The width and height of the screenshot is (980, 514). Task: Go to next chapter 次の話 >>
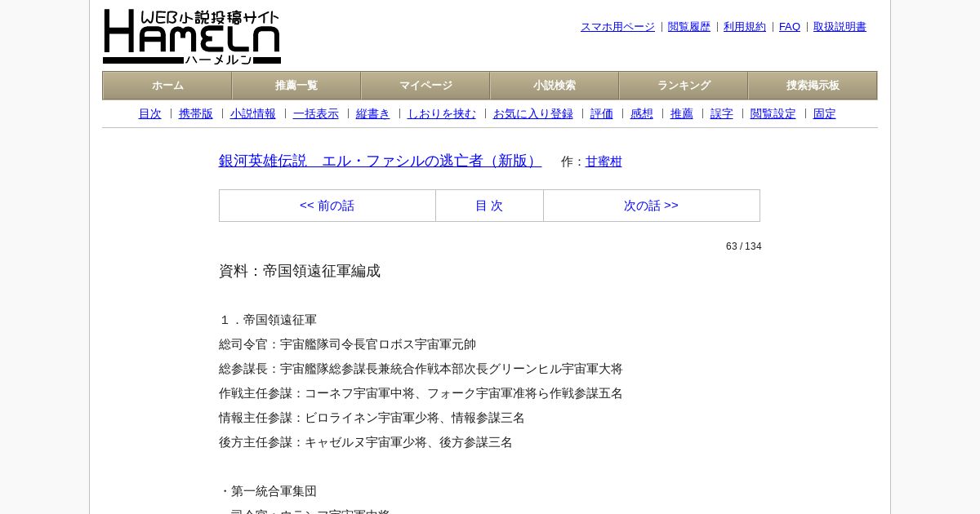click(x=651, y=206)
